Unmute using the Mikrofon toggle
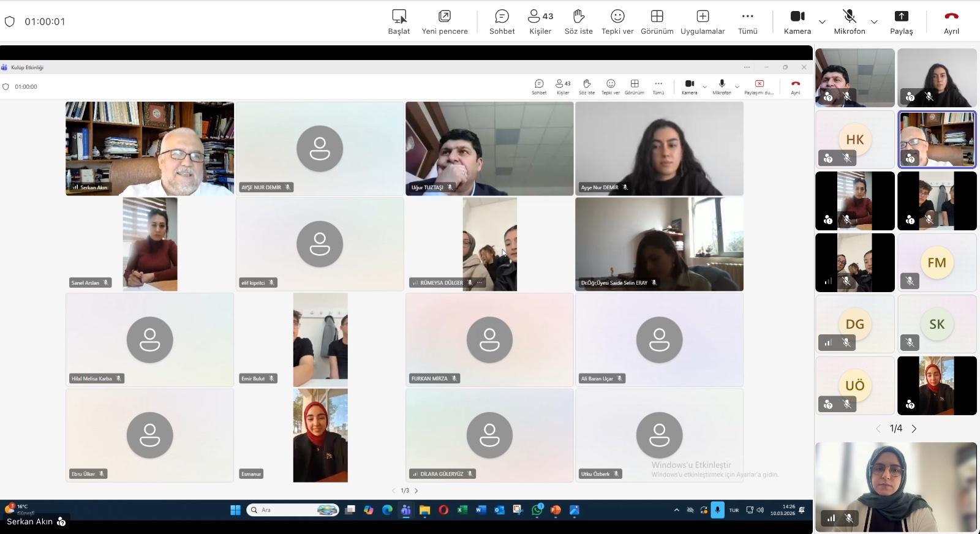980x534 pixels. click(849, 21)
